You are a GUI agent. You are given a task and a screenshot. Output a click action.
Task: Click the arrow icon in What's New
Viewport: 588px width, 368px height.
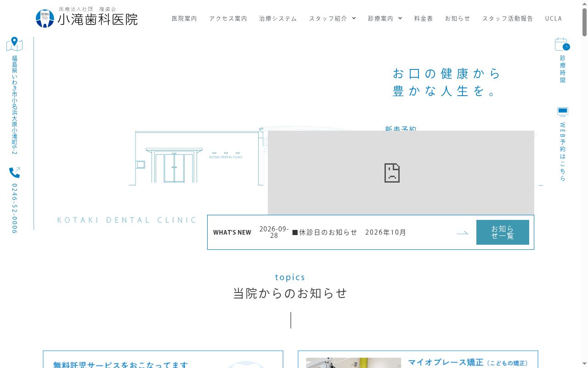pos(463,233)
